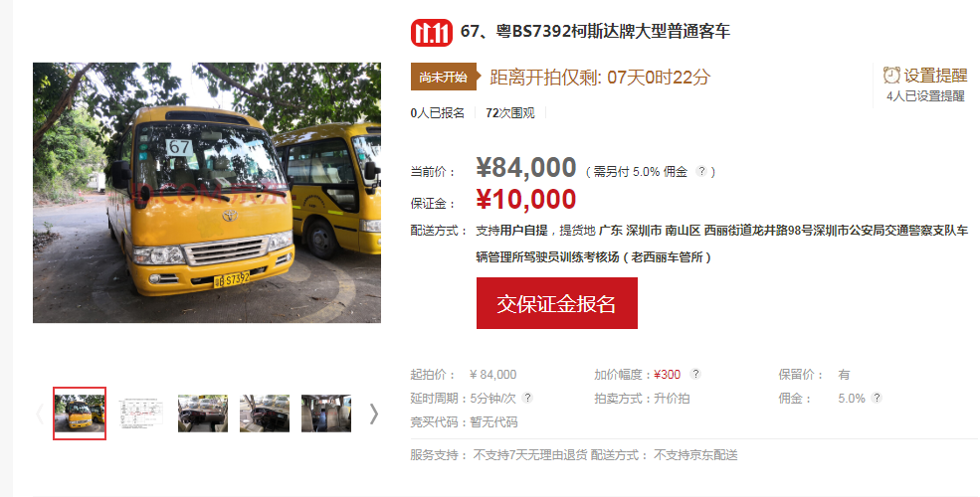Select first thumbnail of yellow bus front
980x497 pixels.
(x=80, y=414)
